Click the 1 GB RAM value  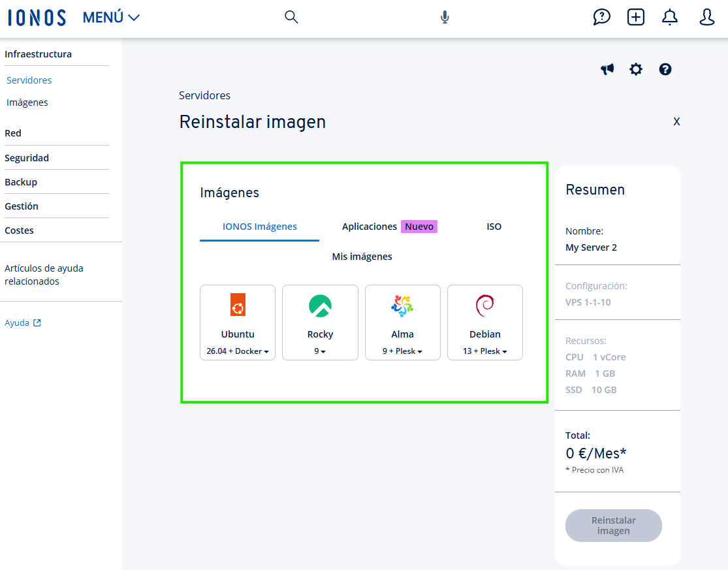point(605,373)
